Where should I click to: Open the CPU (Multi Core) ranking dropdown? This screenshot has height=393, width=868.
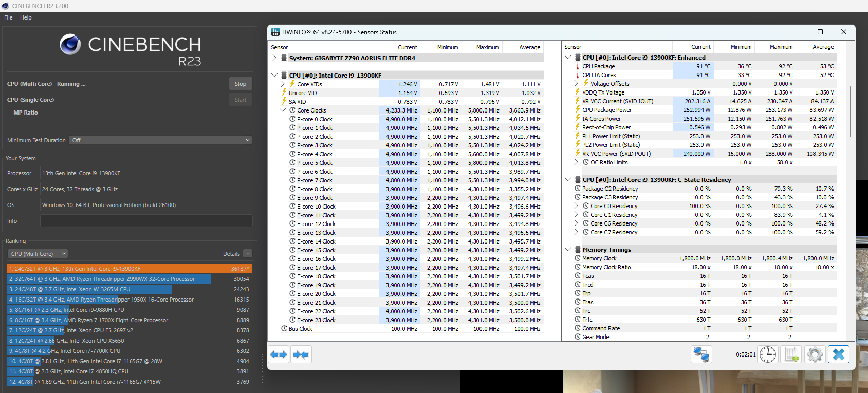38,254
